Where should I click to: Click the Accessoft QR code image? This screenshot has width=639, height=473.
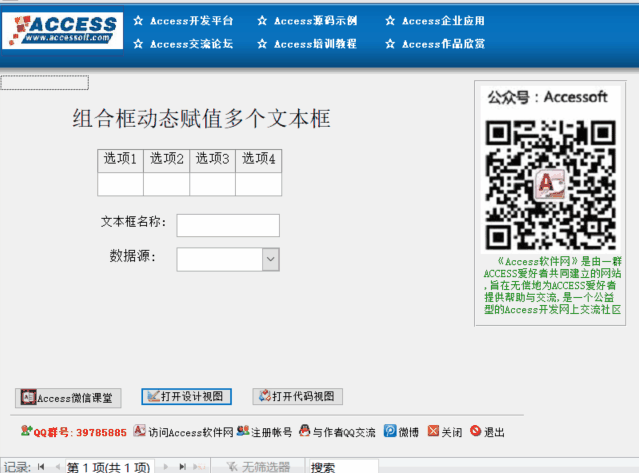pyautogui.click(x=551, y=185)
